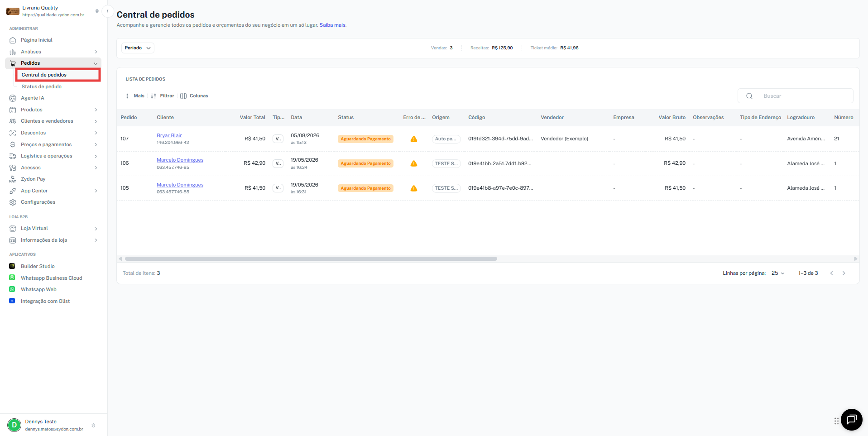Go to the next page arrow
This screenshot has height=436, width=868.
844,273
